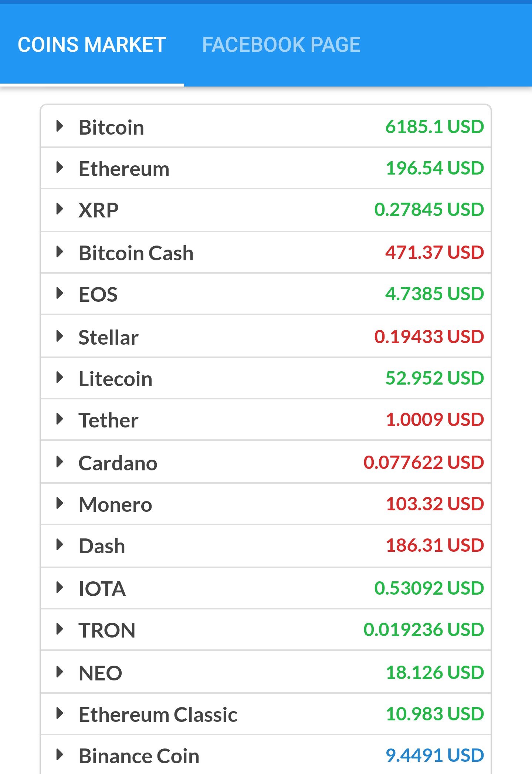Image resolution: width=532 pixels, height=774 pixels.
Task: Expand the Litecoin disclosure arrow
Action: click(x=60, y=378)
